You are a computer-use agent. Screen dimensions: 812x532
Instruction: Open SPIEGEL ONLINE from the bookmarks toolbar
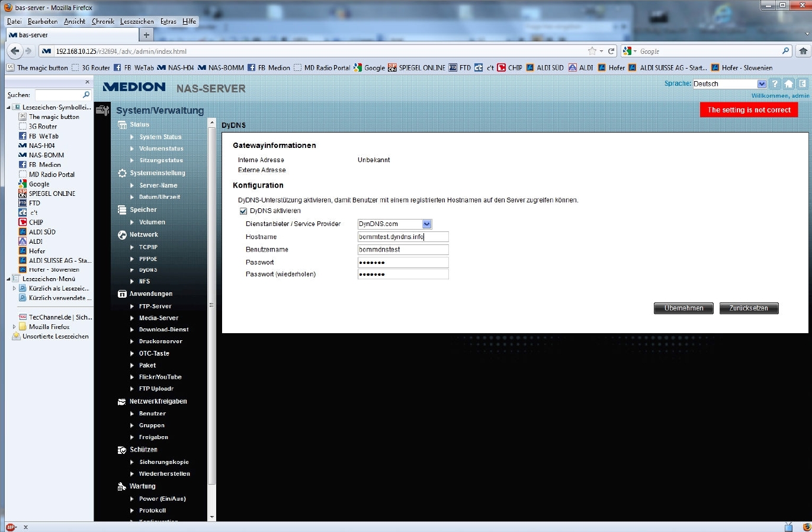[417, 67]
